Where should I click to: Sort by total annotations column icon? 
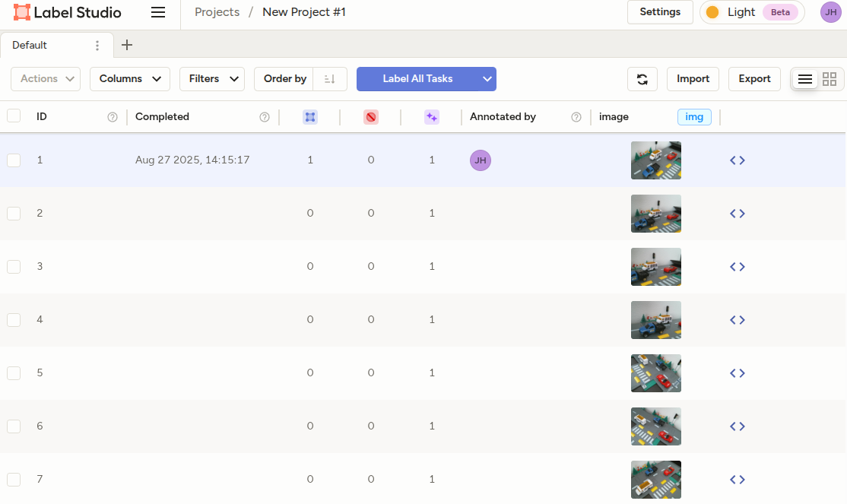309,117
